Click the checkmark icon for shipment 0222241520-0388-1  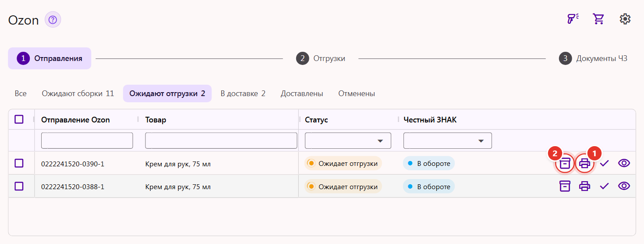tap(605, 186)
